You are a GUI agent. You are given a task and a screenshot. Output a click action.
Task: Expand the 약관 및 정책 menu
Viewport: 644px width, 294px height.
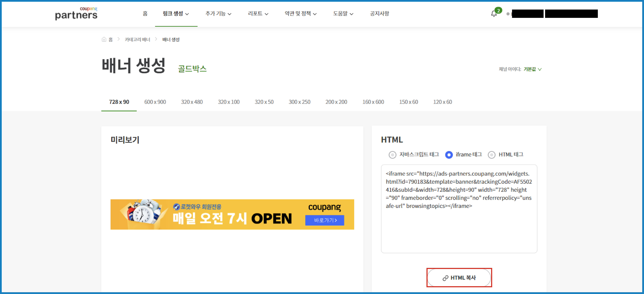pyautogui.click(x=301, y=14)
